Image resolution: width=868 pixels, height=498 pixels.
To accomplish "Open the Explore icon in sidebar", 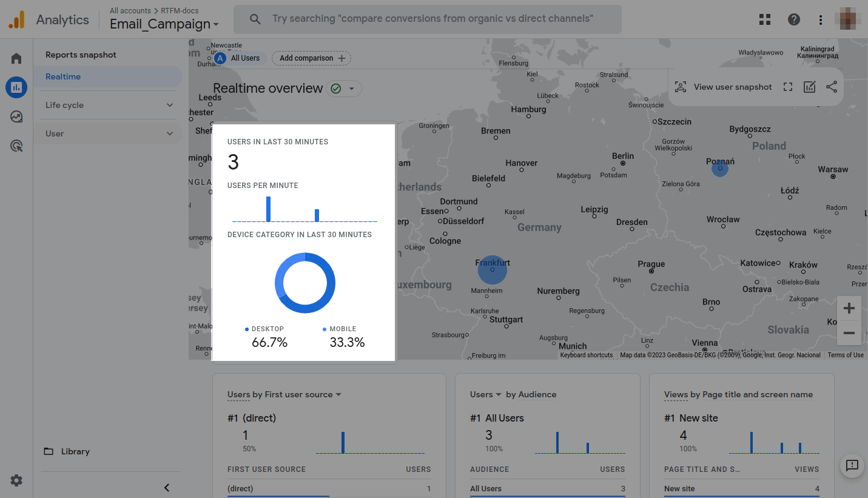I will coord(16,116).
